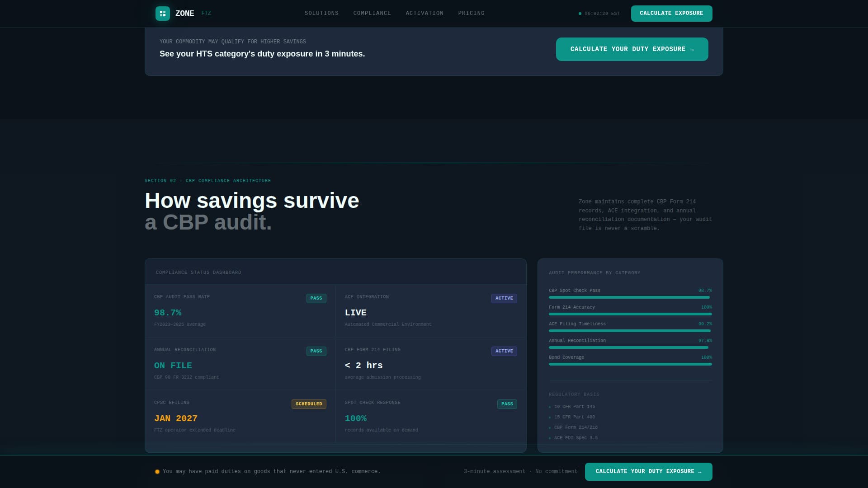
Task: Click the Bond Coverage progress bar
Action: pyautogui.click(x=630, y=364)
